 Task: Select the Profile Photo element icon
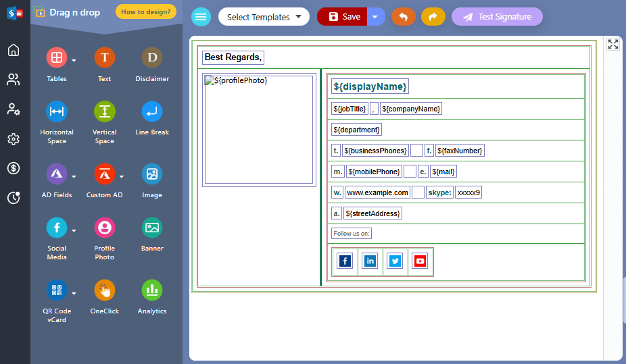click(105, 228)
